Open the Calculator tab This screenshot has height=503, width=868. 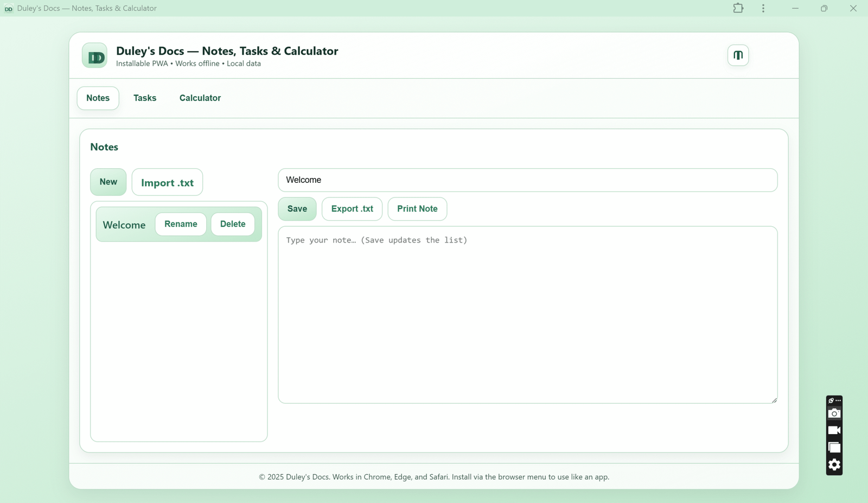[200, 98]
